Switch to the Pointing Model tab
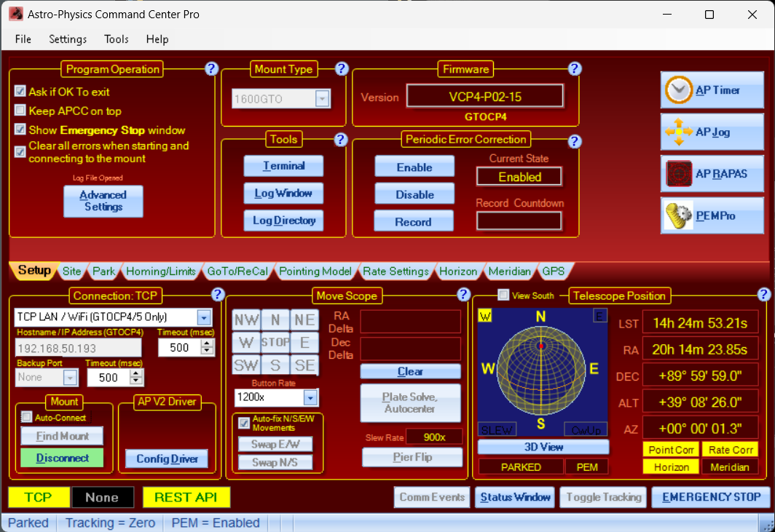The image size is (775, 532). (315, 271)
